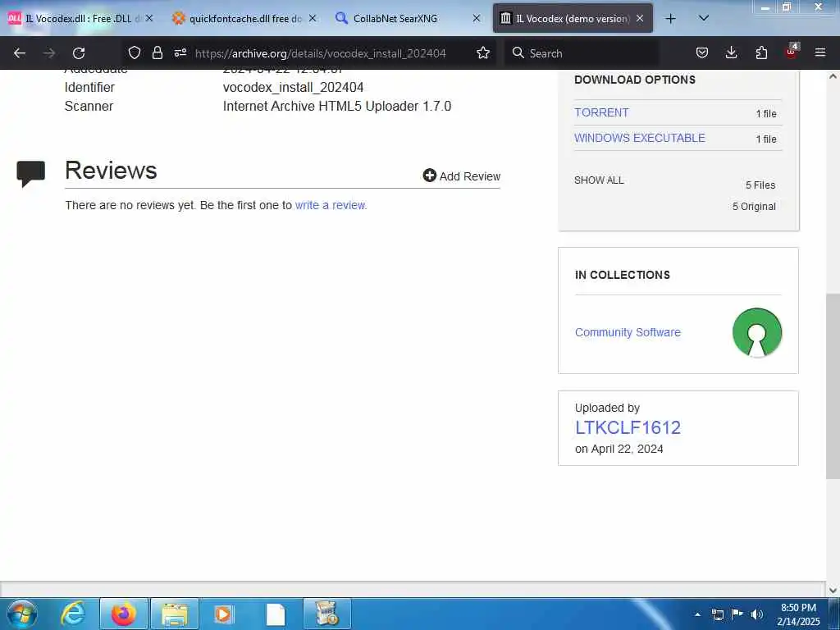Click SHOW ALL download files

[x=599, y=180]
